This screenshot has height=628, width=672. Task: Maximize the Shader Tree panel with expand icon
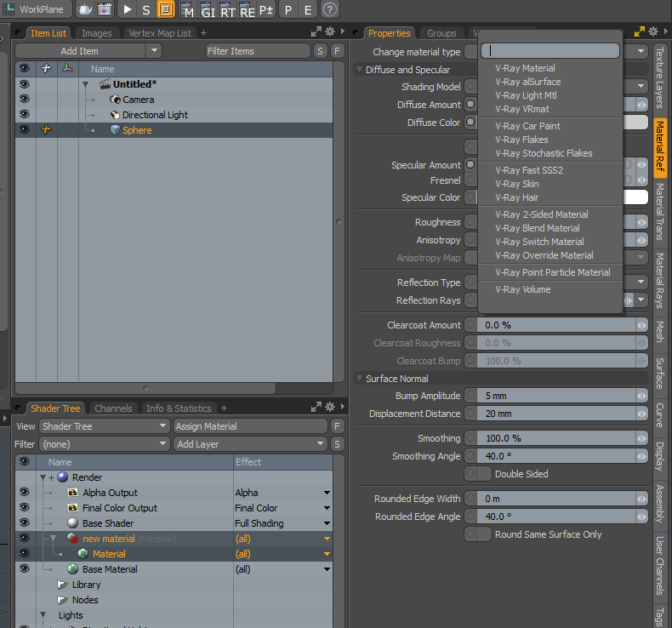tap(316, 407)
